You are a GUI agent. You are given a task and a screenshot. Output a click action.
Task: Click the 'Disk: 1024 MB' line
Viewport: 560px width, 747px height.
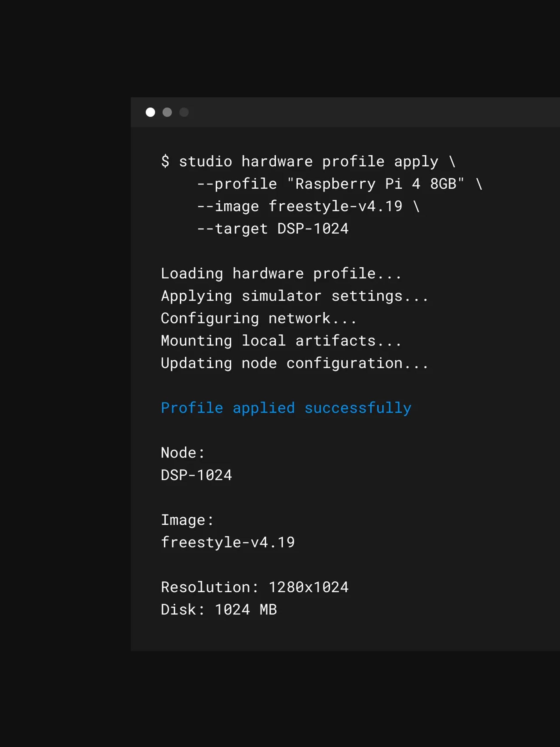[219, 610]
